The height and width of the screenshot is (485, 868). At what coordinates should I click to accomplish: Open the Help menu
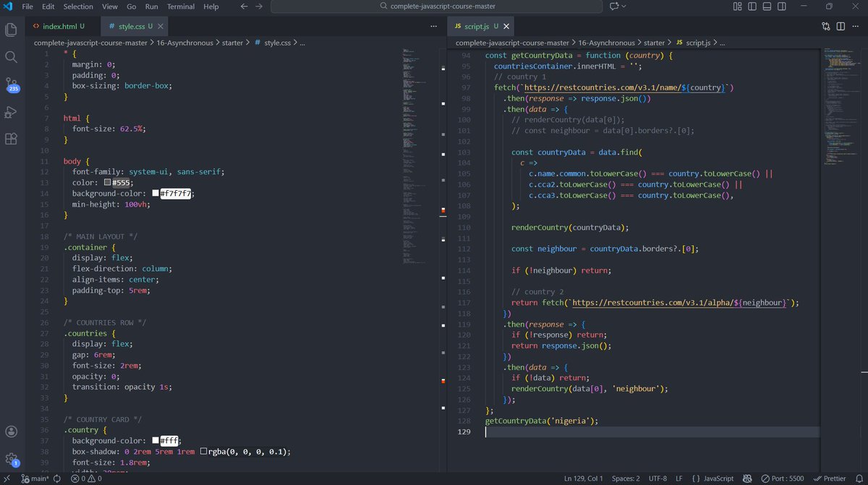(x=211, y=7)
